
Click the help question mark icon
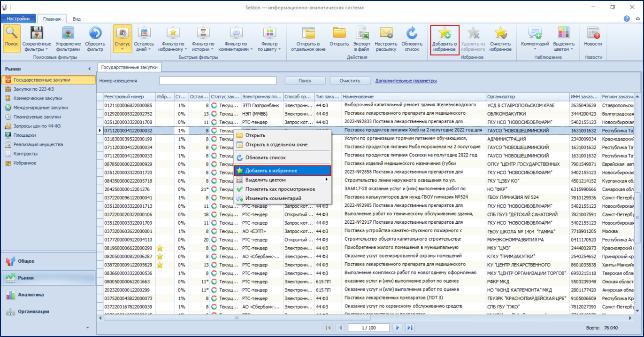627,19
